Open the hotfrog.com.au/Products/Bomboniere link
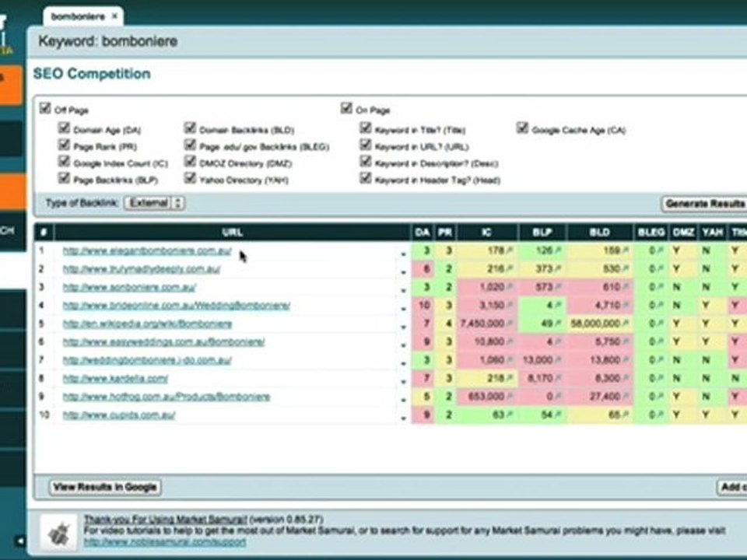Image resolution: width=747 pixels, height=560 pixels. [167, 397]
